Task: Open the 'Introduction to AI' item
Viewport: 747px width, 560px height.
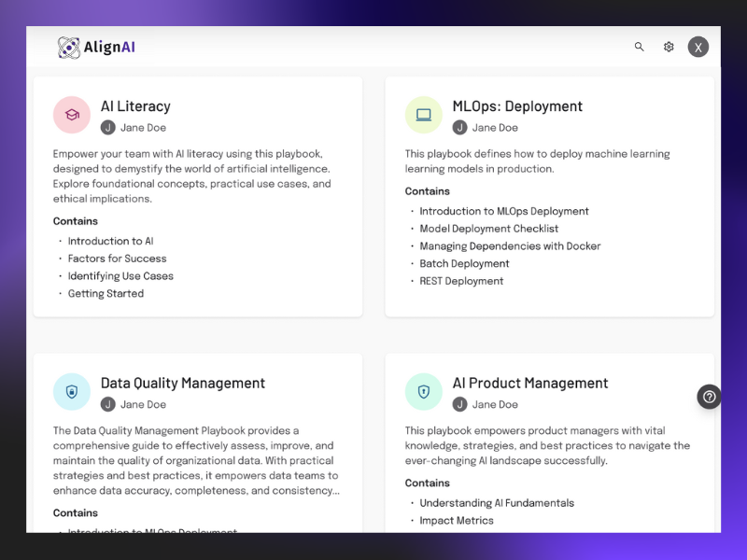Action: coord(111,241)
